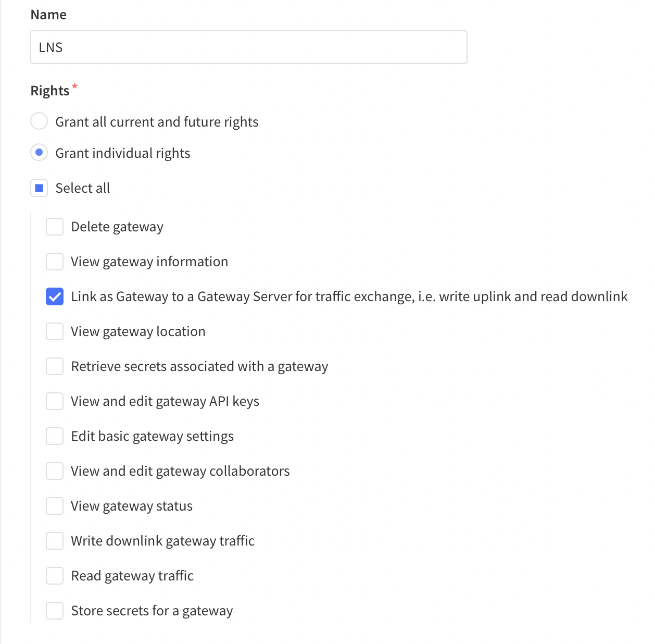Click the required asterisk next to Rights
This screenshot has height=644, width=655.
pos(74,87)
